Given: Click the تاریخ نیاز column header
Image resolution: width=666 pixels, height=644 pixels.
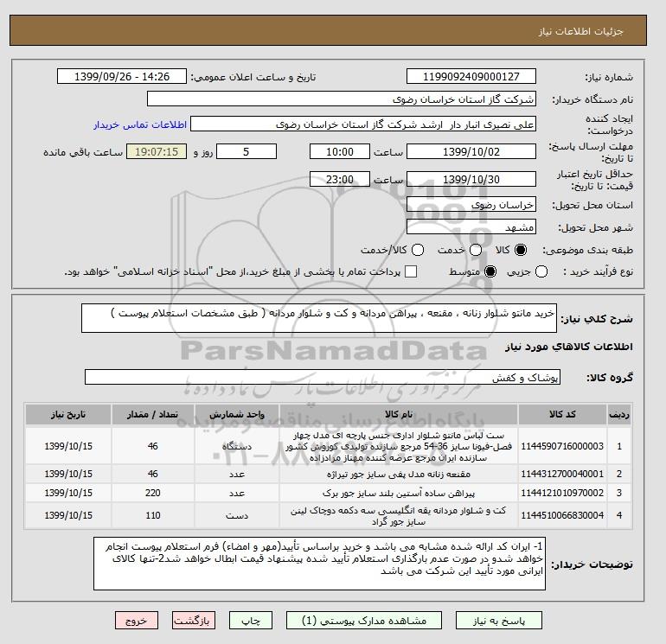Looking at the screenshot, I should tap(68, 414).
